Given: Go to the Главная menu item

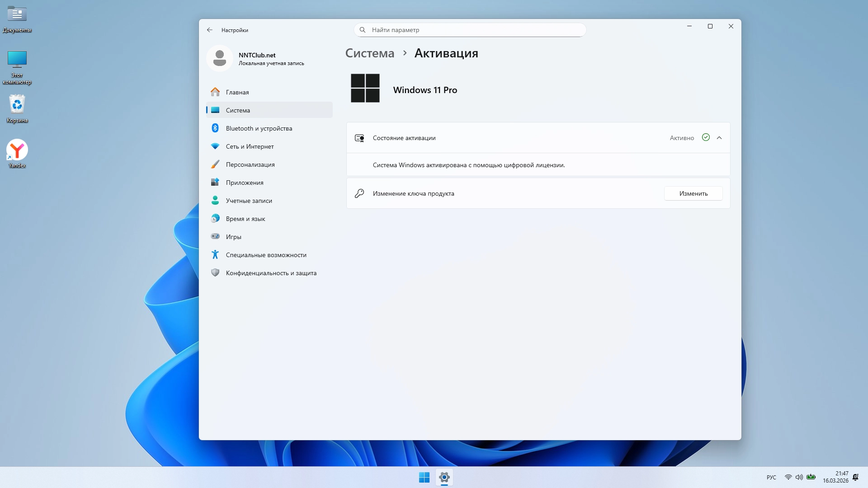Looking at the screenshot, I should pyautogui.click(x=237, y=92).
